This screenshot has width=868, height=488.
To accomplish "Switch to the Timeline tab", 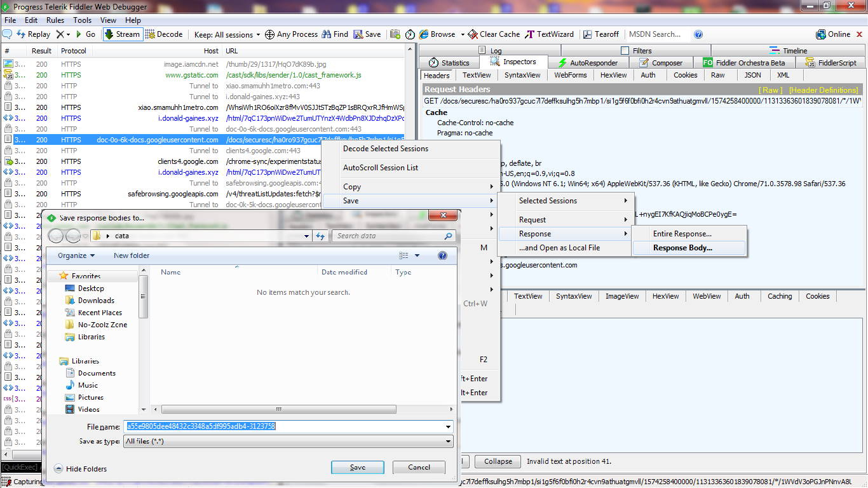I will [788, 51].
